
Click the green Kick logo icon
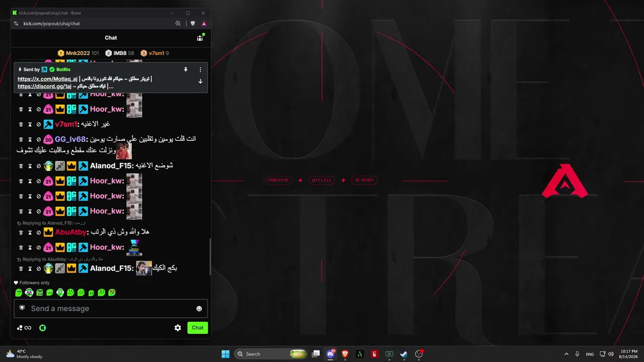43,328
